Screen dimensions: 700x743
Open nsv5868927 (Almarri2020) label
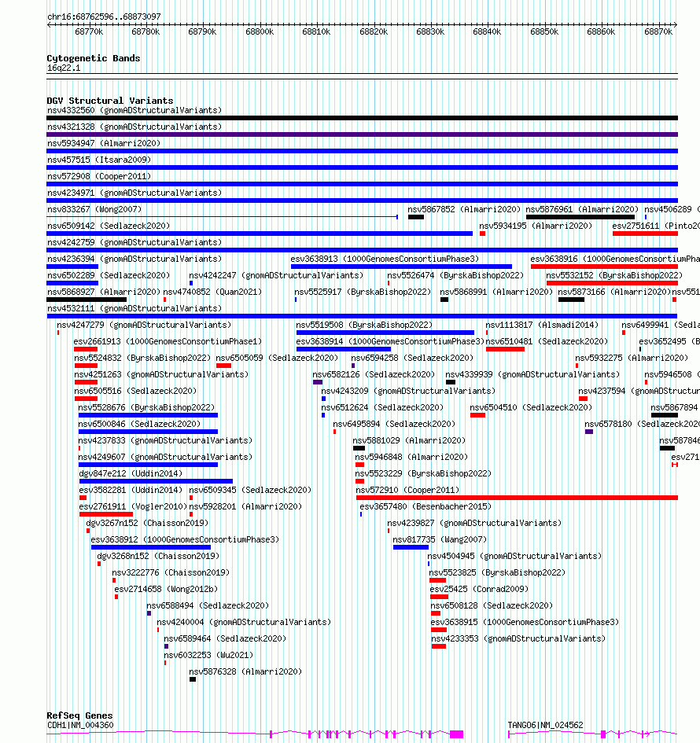pos(104,292)
